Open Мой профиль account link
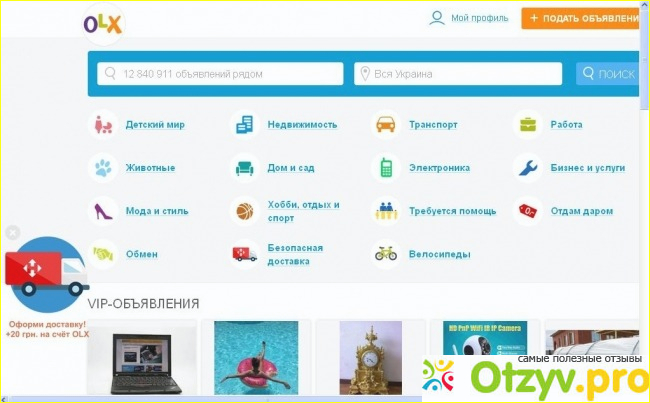650x403 pixels. [469, 18]
